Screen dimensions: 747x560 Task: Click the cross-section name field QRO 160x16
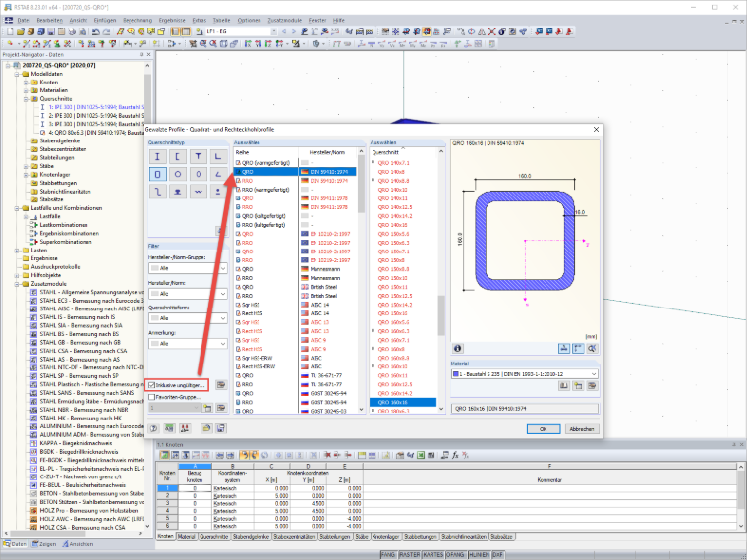[525, 409]
